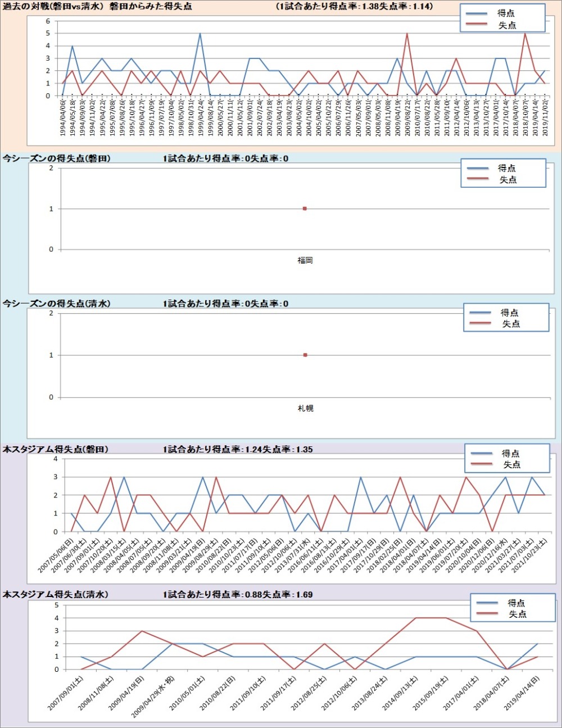The height and width of the screenshot is (728, 562).
Task: Click the 本スタジアム得失点(磐田) heading
Action: point(55,449)
